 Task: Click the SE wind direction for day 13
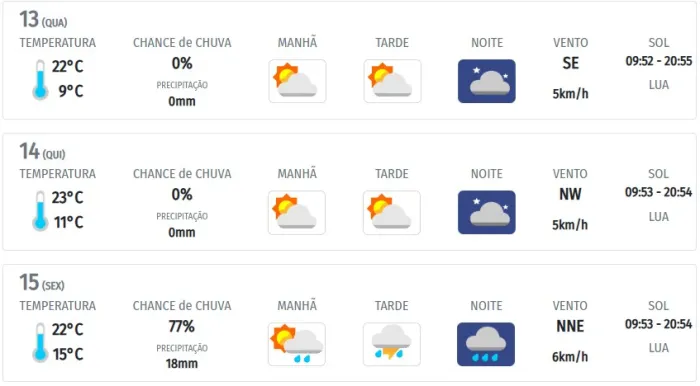tap(571, 63)
